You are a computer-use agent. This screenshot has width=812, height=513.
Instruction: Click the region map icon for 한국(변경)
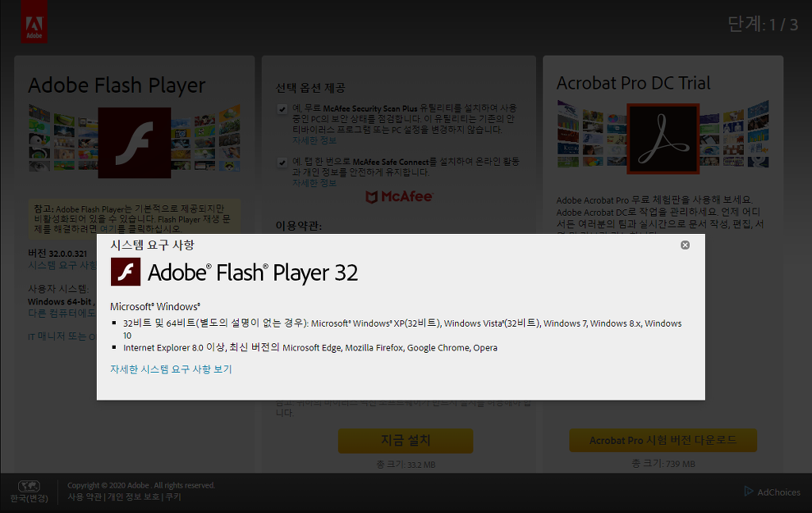29,486
